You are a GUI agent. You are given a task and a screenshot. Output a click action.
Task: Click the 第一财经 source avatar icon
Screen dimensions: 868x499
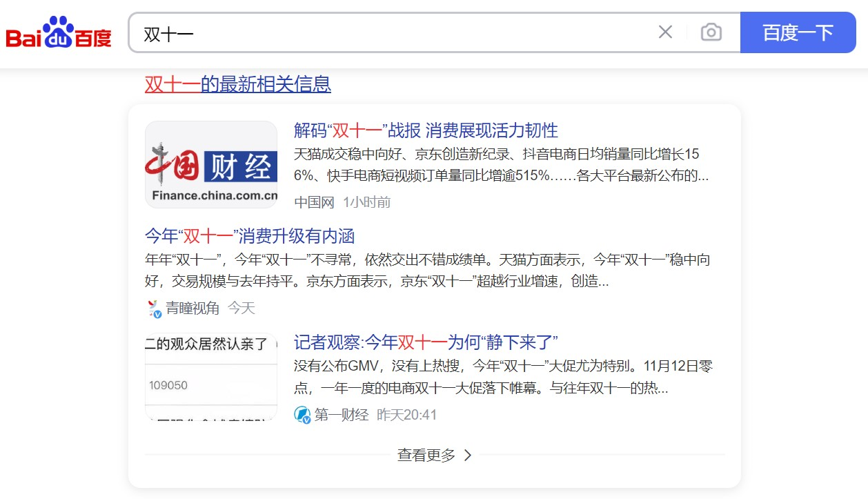(x=302, y=415)
